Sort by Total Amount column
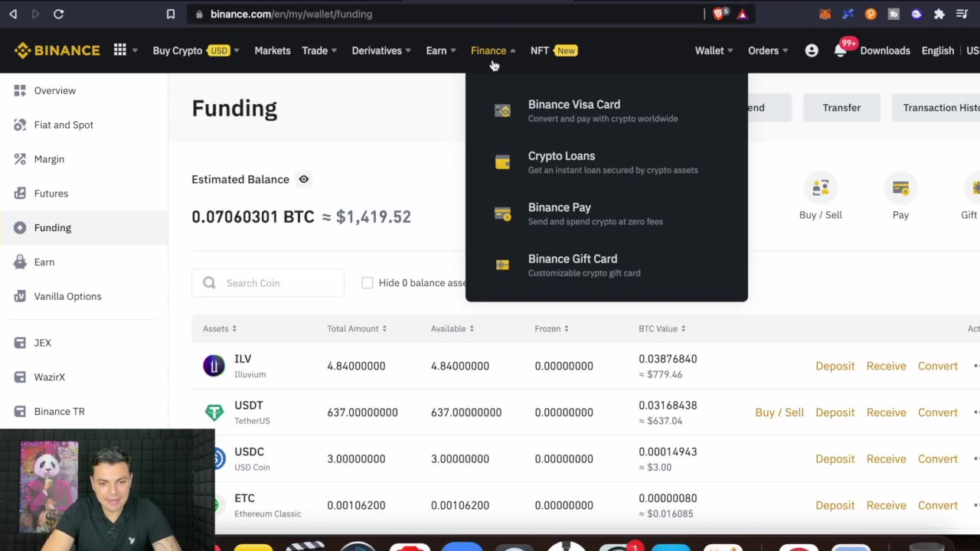The image size is (980, 551). 357,328
